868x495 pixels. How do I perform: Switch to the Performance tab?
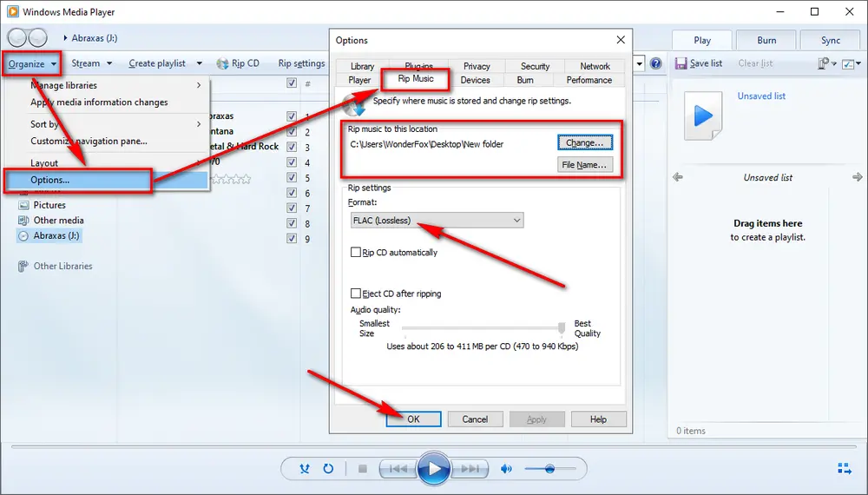coord(589,80)
